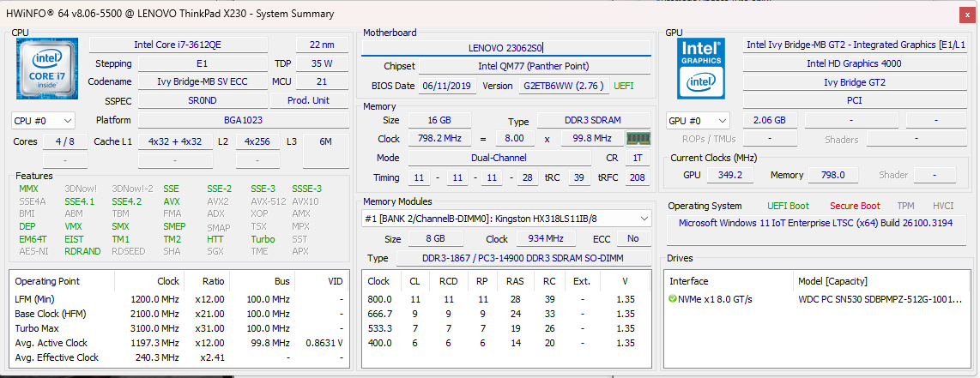This screenshot has height=378, width=980.
Task: Click the greyed AES-NI feature flag
Action: [33, 251]
